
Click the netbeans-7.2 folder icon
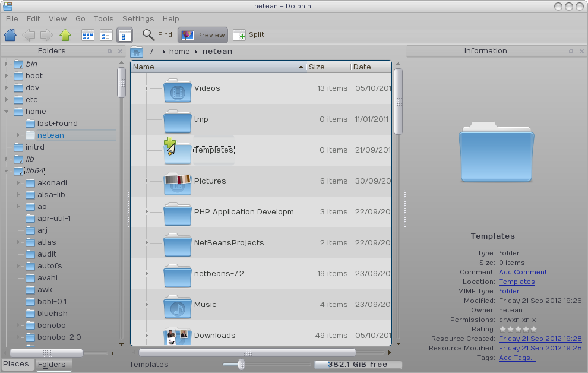178,275
